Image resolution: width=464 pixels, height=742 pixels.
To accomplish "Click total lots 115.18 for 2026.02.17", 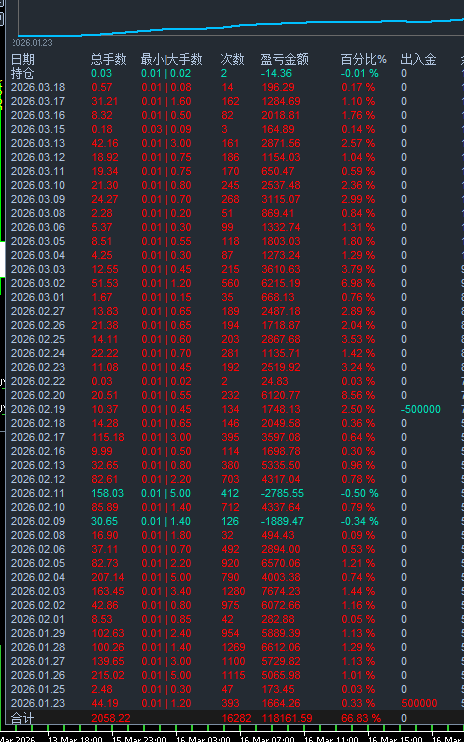I will pos(108,437).
